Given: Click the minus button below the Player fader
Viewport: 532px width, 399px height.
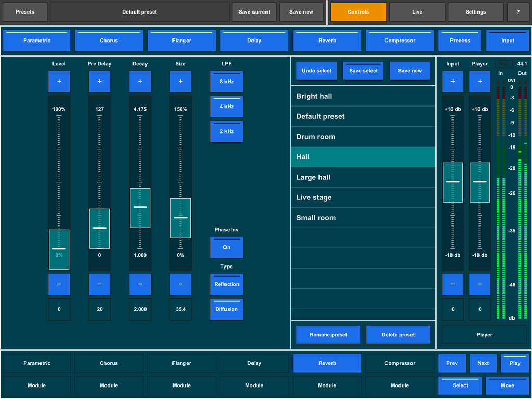Looking at the screenshot, I should click(480, 284).
